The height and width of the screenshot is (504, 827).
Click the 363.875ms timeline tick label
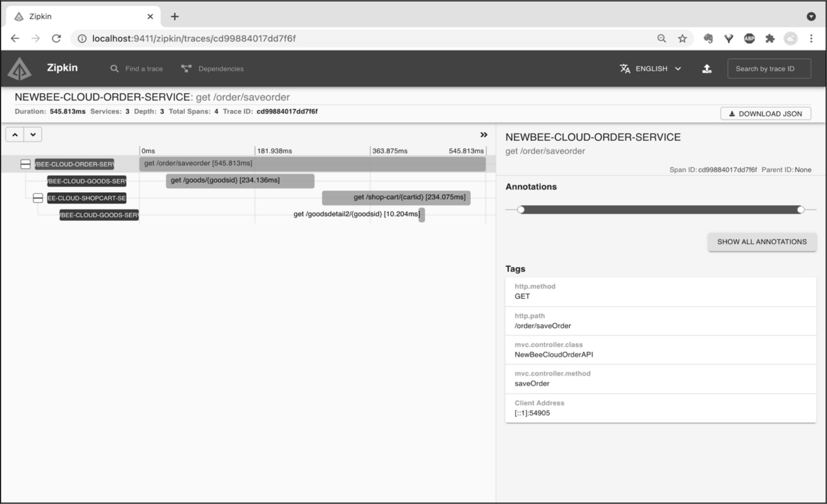390,151
